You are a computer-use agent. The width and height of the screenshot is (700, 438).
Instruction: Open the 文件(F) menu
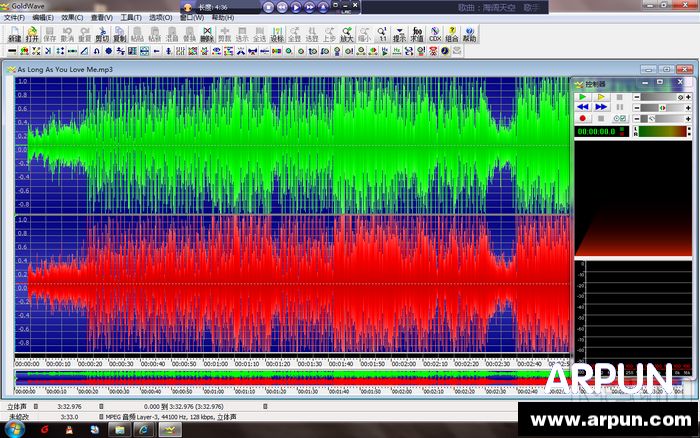[14, 18]
